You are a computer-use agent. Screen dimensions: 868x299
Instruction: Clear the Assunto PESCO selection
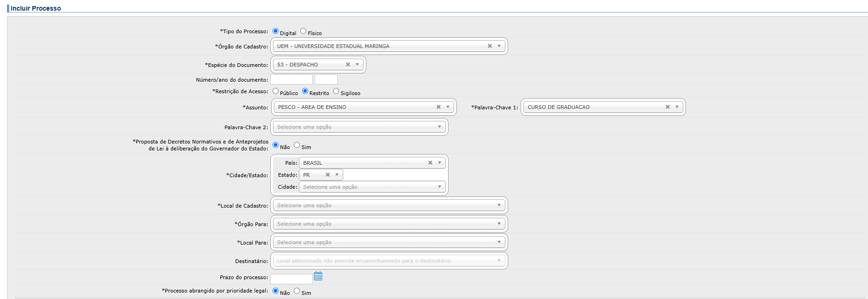(438, 107)
